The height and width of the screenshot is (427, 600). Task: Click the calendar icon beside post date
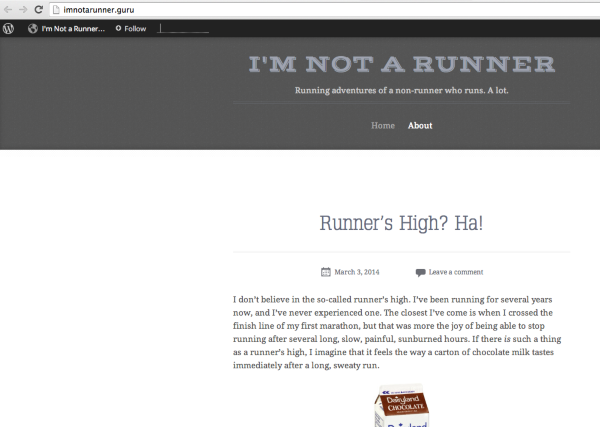(326, 271)
